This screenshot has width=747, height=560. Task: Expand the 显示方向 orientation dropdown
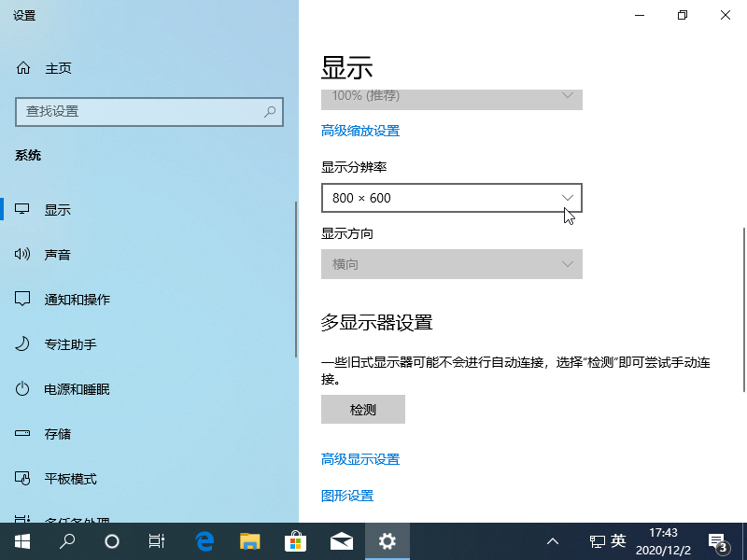[452, 264]
